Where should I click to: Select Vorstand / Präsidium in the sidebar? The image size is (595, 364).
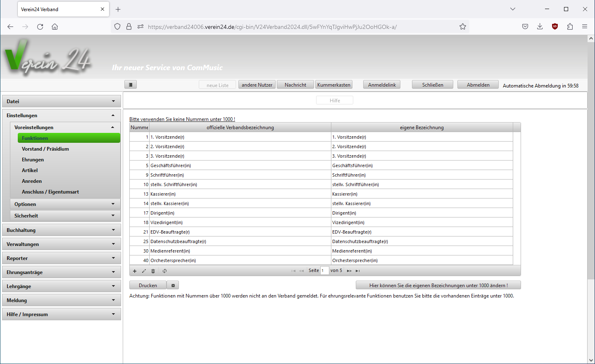coord(45,149)
